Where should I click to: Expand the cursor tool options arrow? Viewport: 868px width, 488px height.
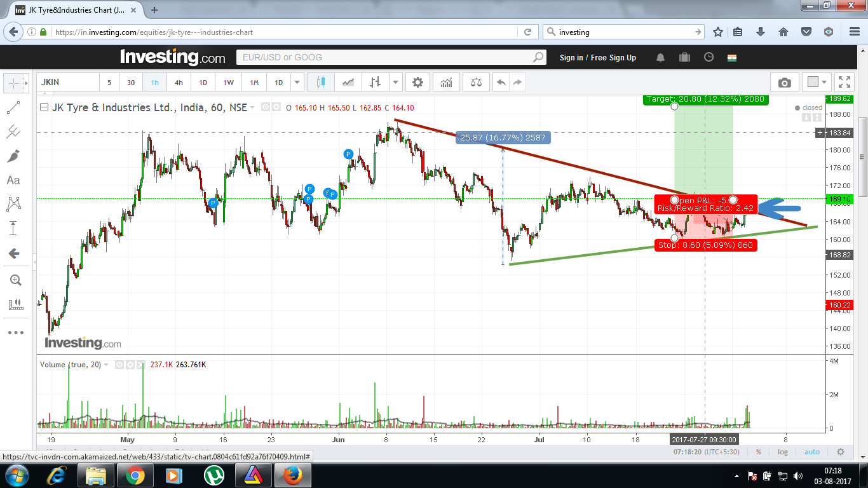pyautogui.click(x=25, y=83)
